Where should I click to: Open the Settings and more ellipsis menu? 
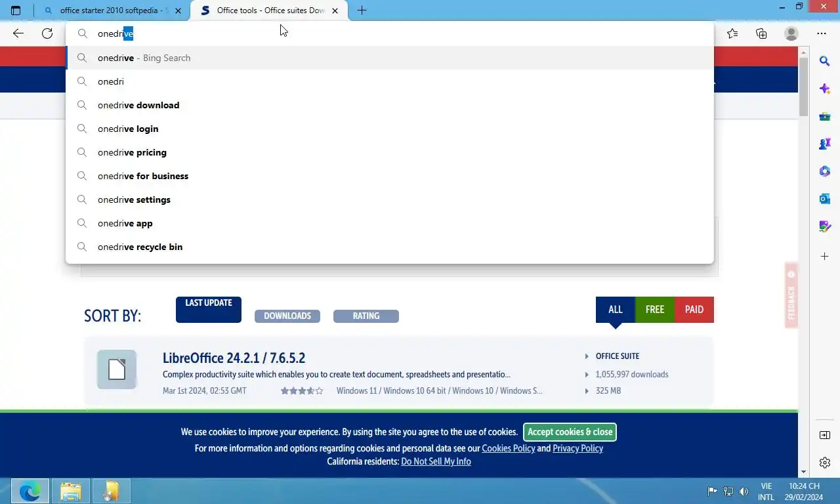coord(822,33)
